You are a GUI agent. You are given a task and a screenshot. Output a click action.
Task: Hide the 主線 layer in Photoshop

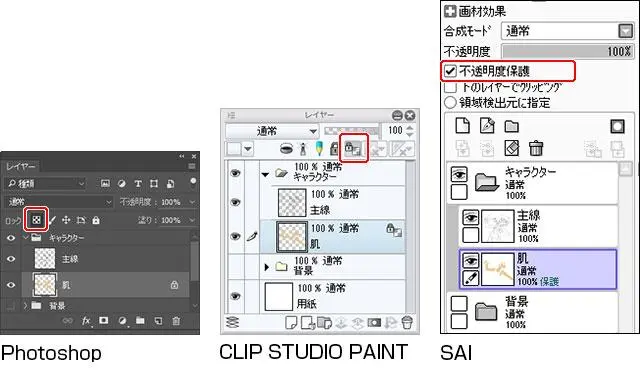pos(11,259)
